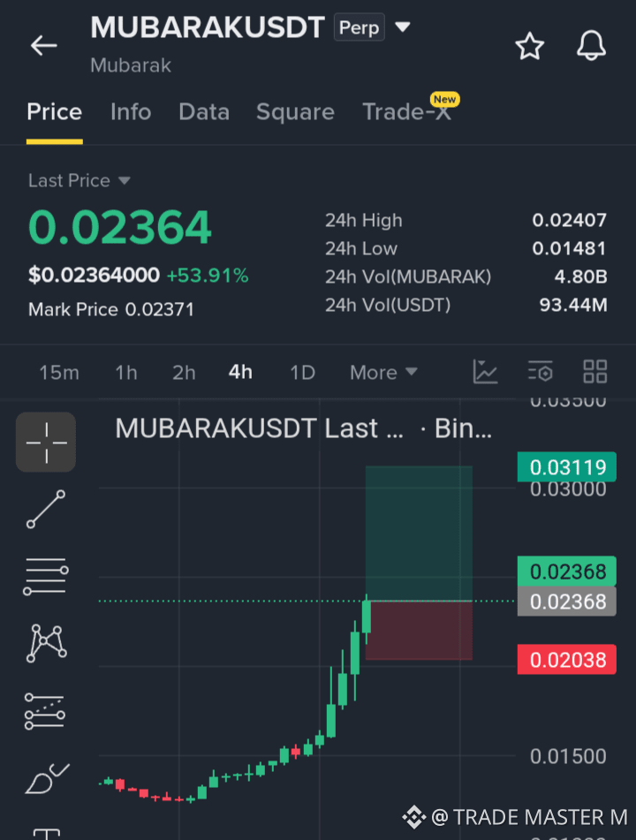Click the 0.03000 price axis label

[x=568, y=489]
